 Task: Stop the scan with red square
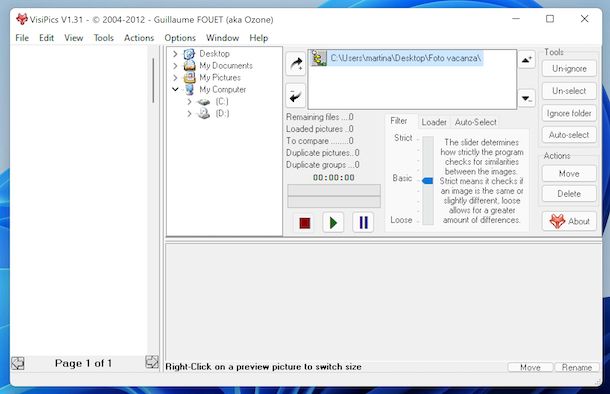305,223
